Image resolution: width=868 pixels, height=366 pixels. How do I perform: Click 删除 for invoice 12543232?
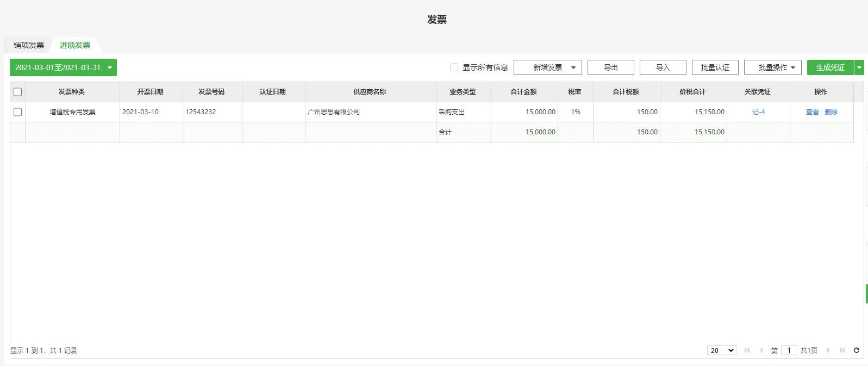point(830,112)
